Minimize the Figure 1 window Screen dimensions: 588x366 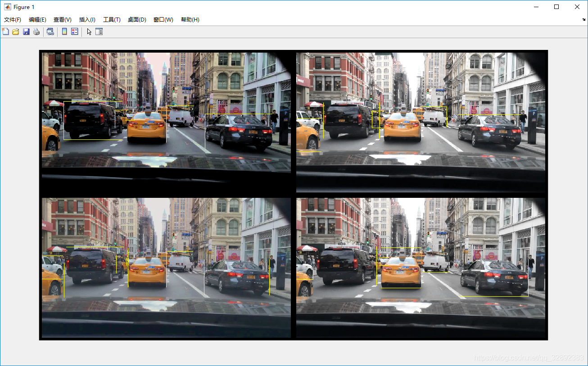click(x=536, y=7)
